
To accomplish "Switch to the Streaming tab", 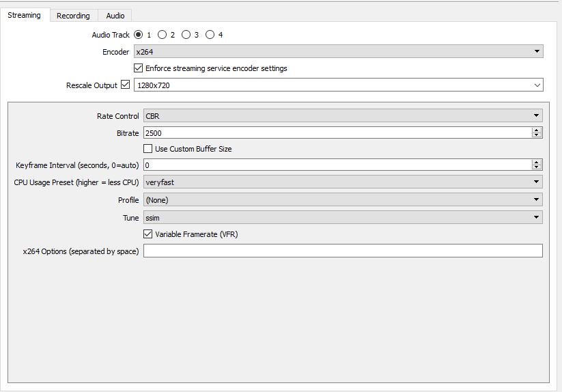I will coord(25,15).
